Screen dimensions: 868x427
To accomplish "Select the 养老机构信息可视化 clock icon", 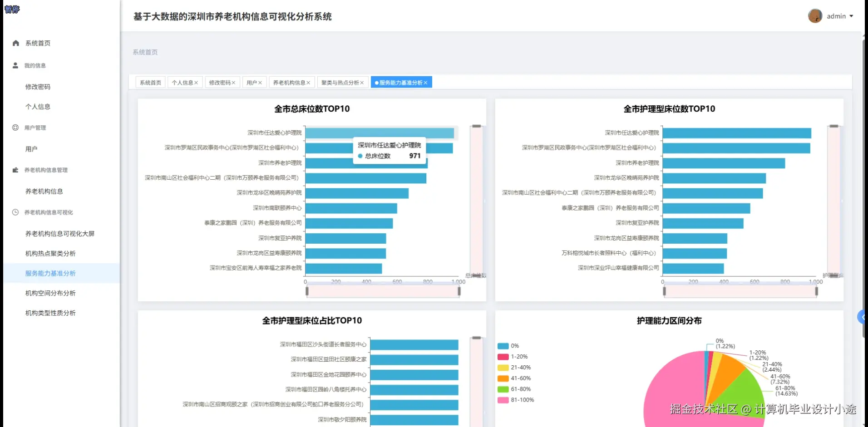I will click(x=15, y=212).
